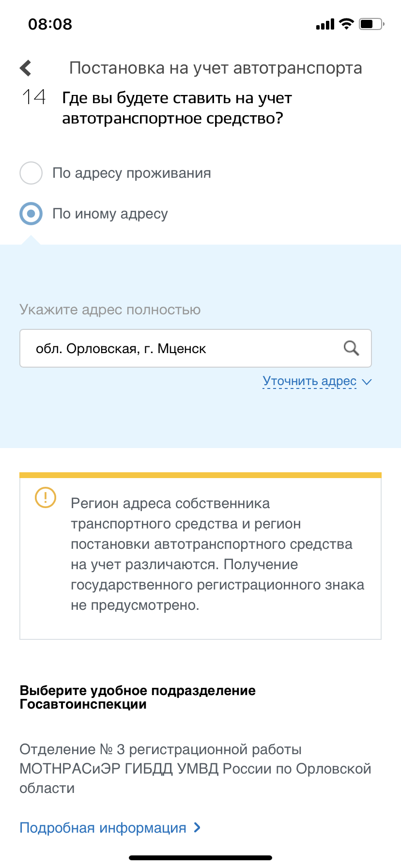
Task: Tap the cellular signal strength icon
Action: [325, 24]
